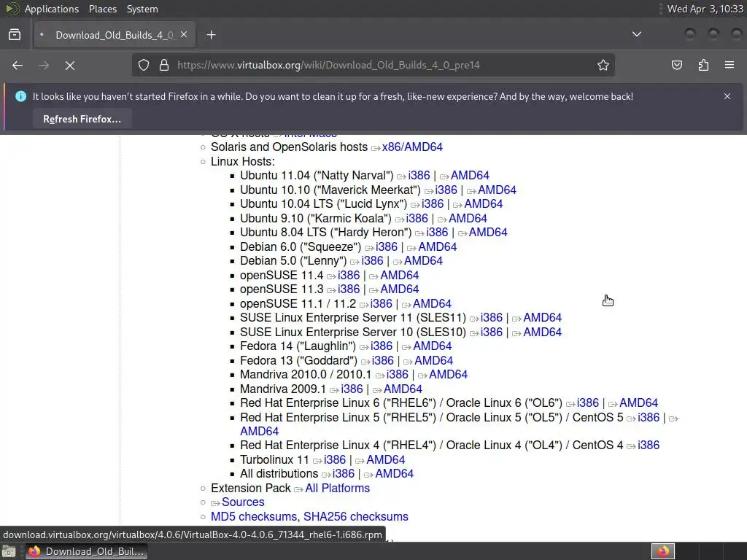The width and height of the screenshot is (747, 560).
Task: Download SLES10 i386 package
Action: pyautogui.click(x=492, y=332)
